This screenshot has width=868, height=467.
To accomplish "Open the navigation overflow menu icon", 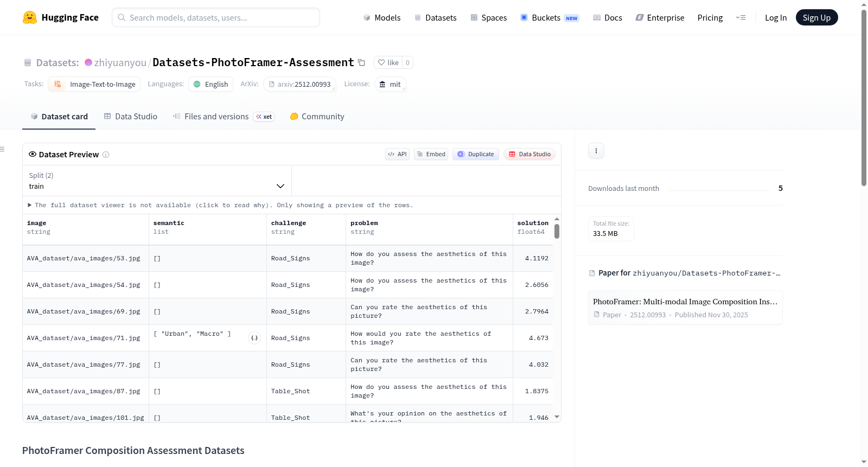I will pyautogui.click(x=741, y=18).
